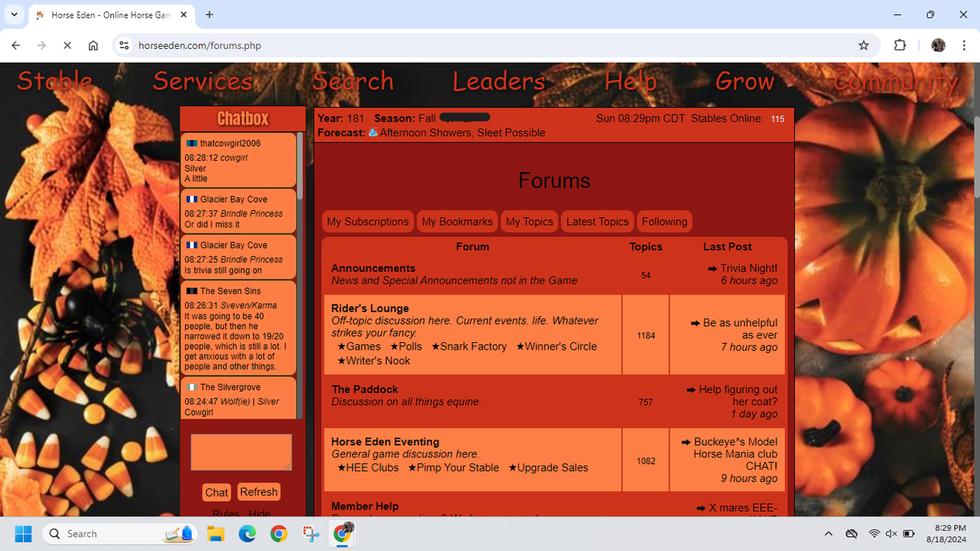
Task: Open the Leaders menu
Action: 498,81
